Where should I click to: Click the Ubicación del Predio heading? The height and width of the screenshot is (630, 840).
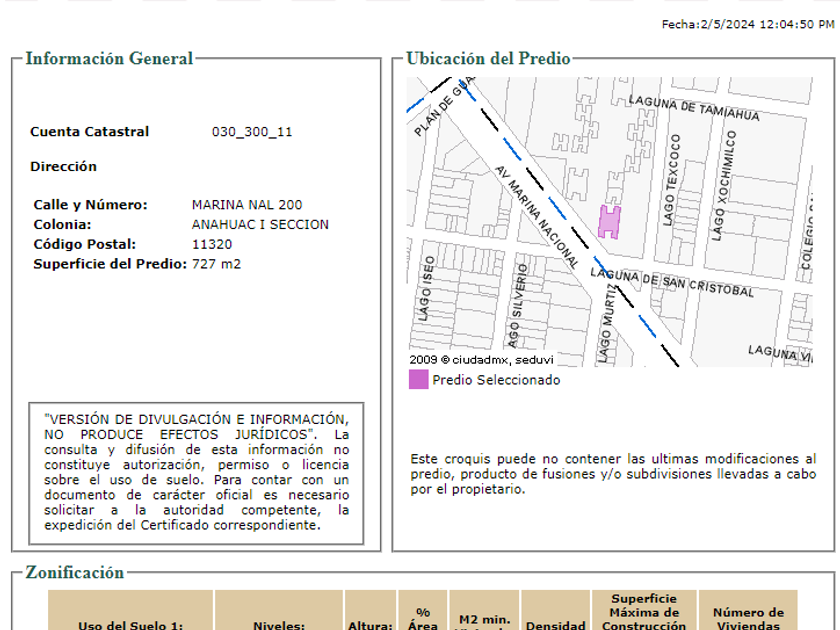click(x=488, y=58)
